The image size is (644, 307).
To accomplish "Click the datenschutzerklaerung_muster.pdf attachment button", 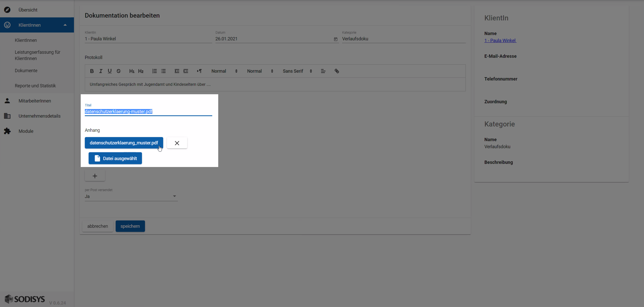I will (124, 143).
